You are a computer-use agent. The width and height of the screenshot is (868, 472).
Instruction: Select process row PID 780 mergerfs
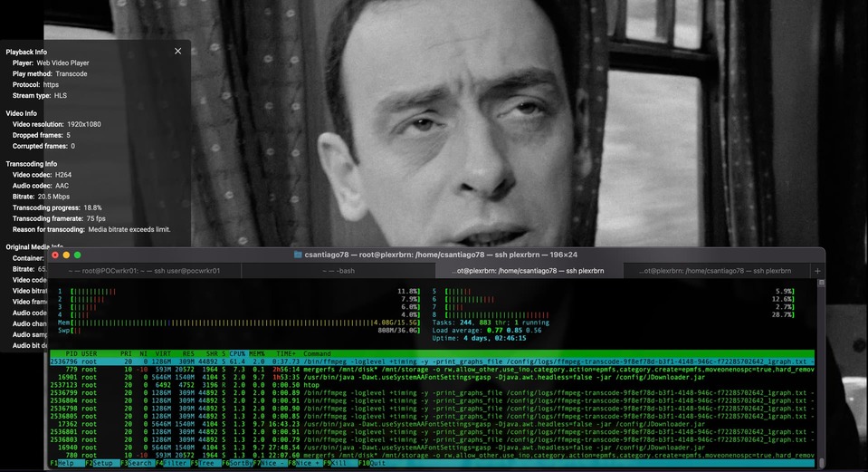432,456
